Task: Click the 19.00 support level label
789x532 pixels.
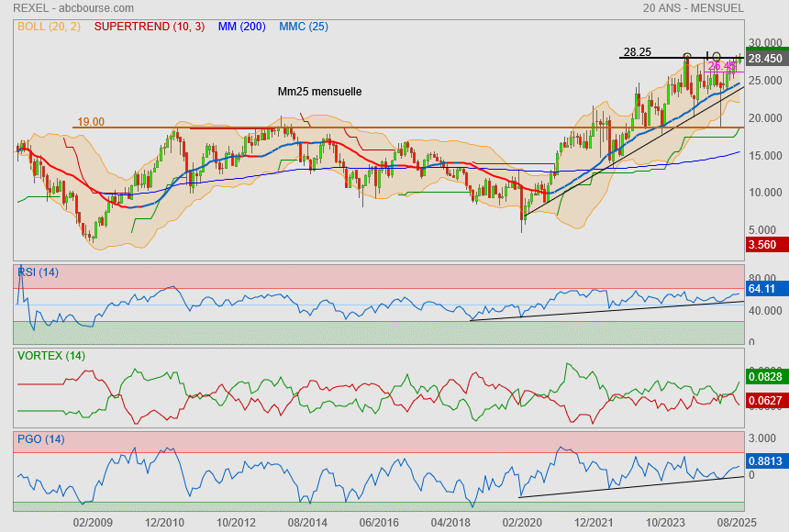Action: point(90,121)
